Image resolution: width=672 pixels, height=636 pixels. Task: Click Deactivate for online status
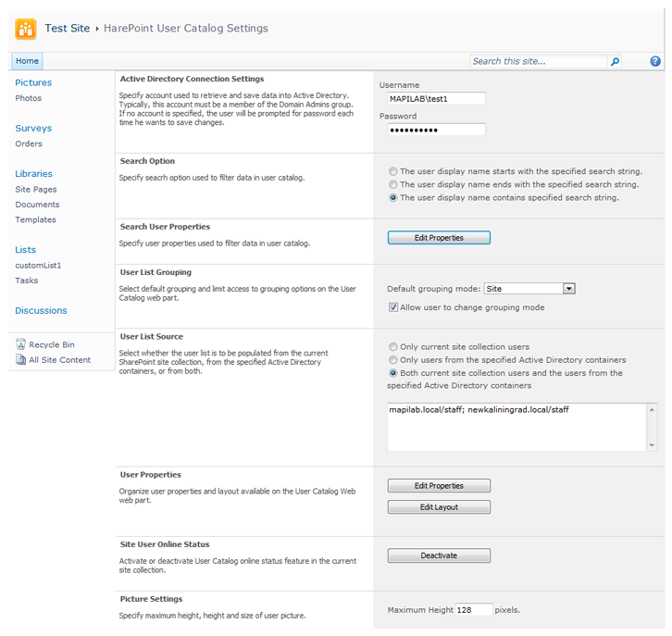tap(439, 556)
